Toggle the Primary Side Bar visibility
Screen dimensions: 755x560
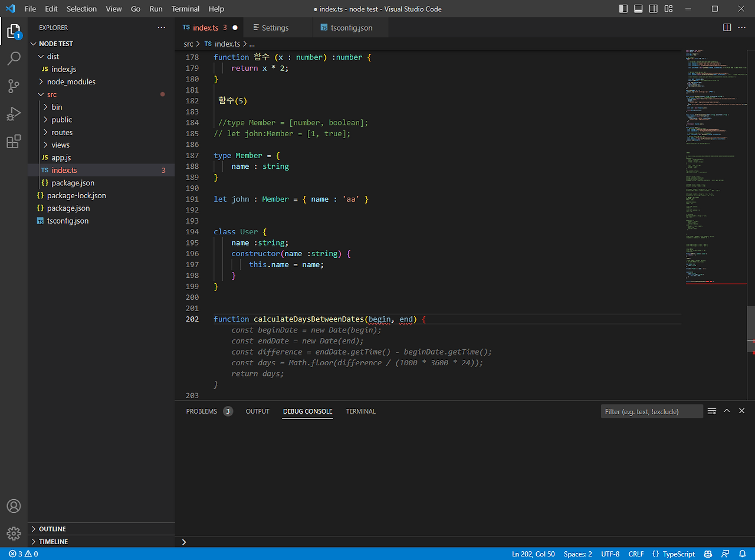[622, 9]
